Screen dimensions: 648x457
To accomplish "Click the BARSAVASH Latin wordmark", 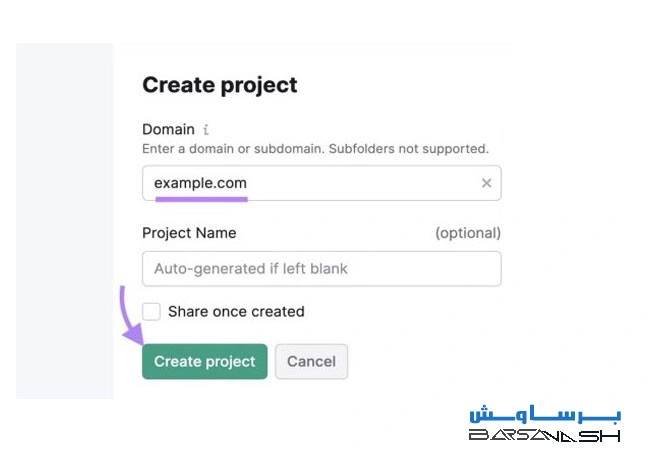I will click(545, 436).
